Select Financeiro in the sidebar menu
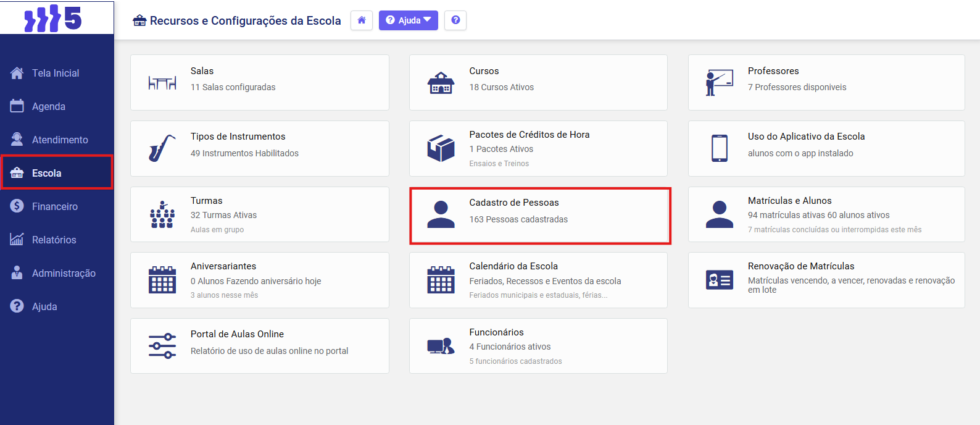980x425 pixels. tap(54, 206)
